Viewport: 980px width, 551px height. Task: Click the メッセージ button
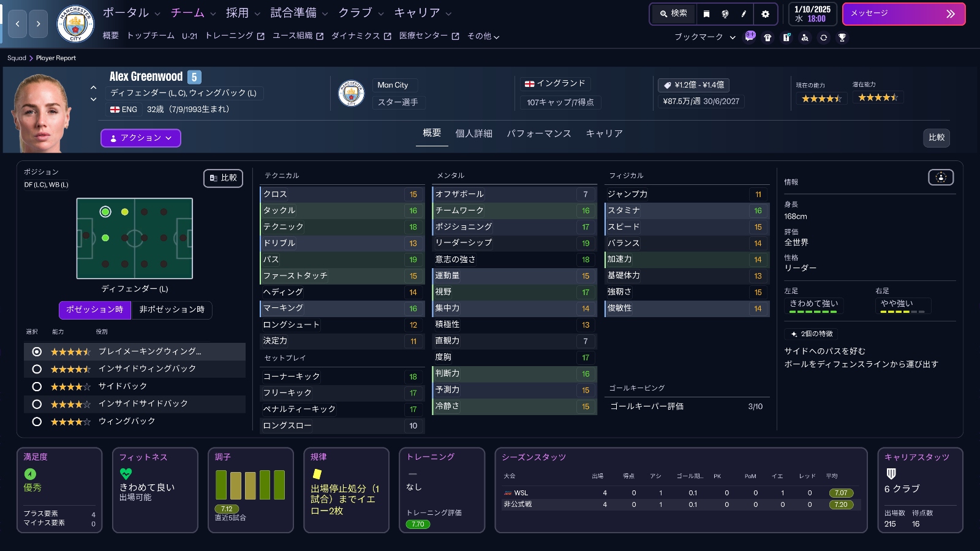click(904, 13)
